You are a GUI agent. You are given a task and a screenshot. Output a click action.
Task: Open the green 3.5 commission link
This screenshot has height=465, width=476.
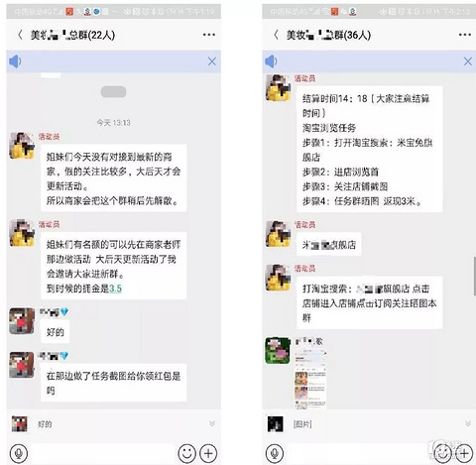[115, 289]
